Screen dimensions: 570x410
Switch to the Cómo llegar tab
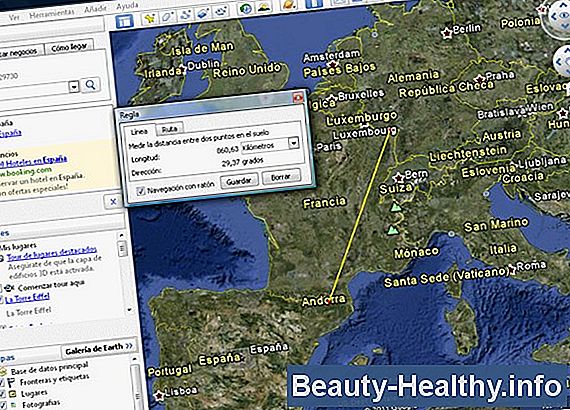click(69, 47)
